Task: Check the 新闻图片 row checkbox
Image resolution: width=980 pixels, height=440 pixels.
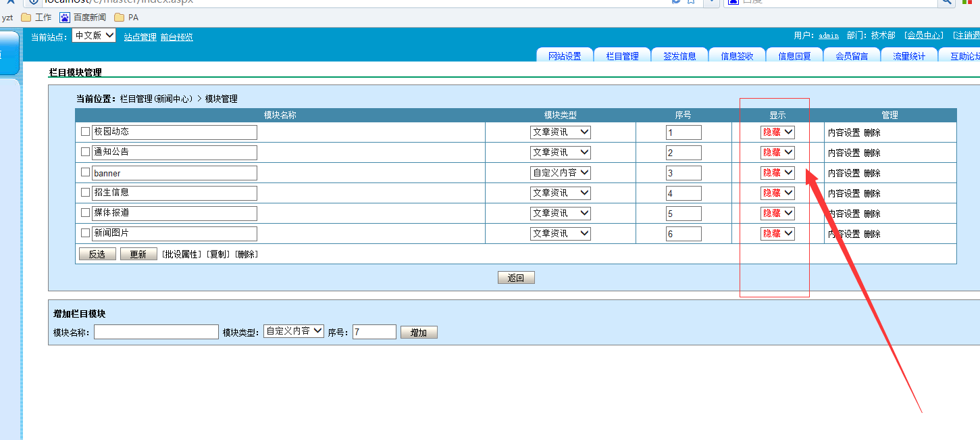Action: pos(85,233)
